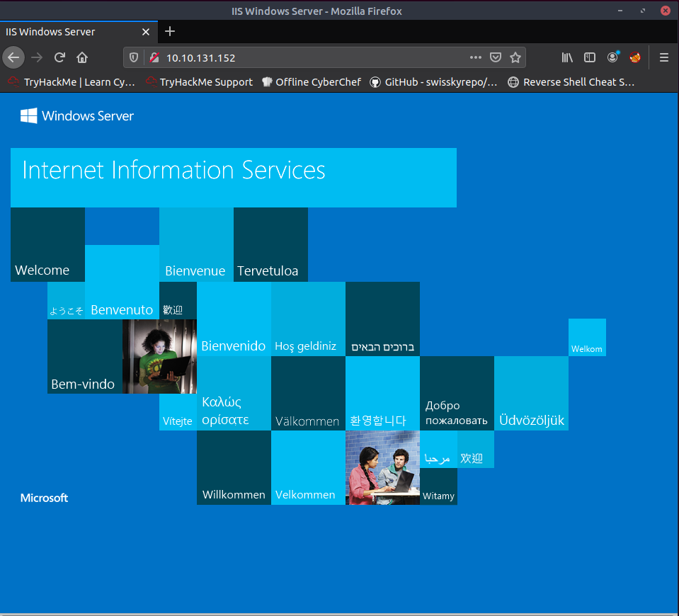Open Reverse Shell Cheat Sheet bookmark
Viewport: 679px width, 616px height.
click(571, 82)
